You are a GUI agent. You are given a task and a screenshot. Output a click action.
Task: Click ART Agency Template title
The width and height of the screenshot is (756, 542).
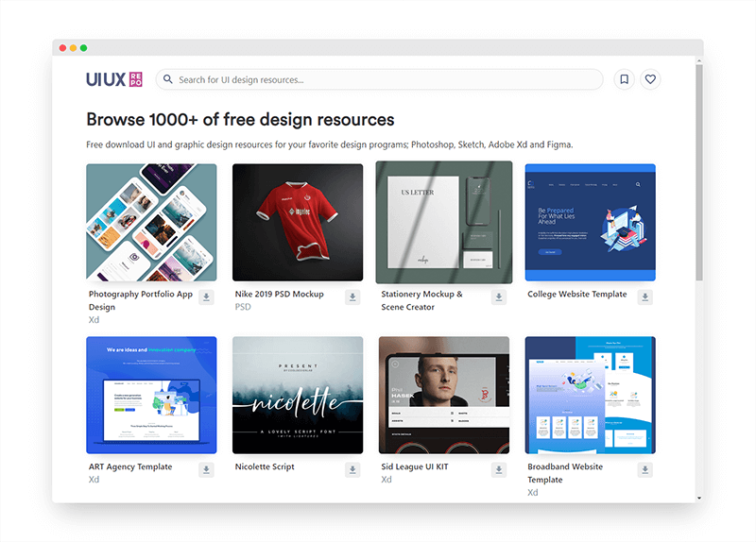pos(130,466)
